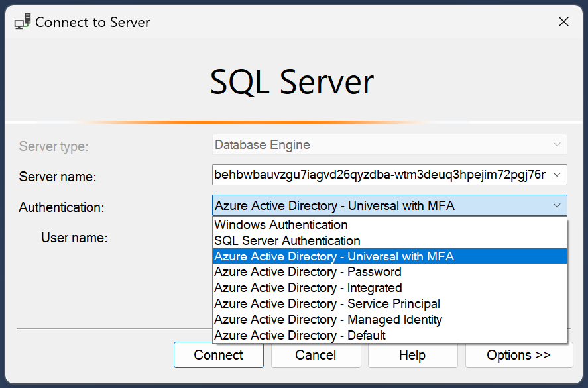588x388 pixels.
Task: Click the Server type Database Engine combo box
Action: tap(390, 144)
